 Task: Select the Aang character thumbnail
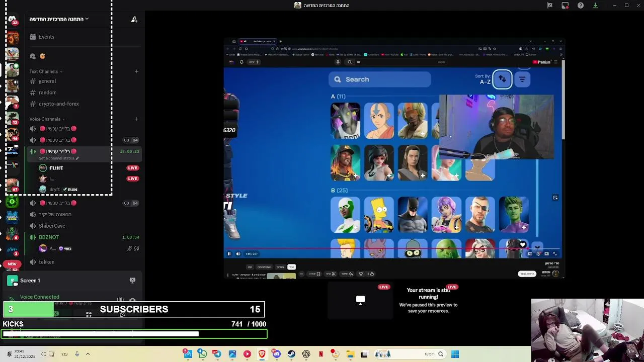(x=379, y=121)
